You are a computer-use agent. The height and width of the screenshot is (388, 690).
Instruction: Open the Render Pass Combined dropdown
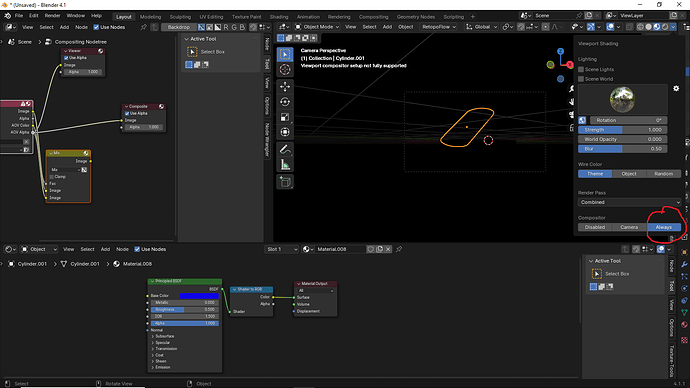point(629,202)
